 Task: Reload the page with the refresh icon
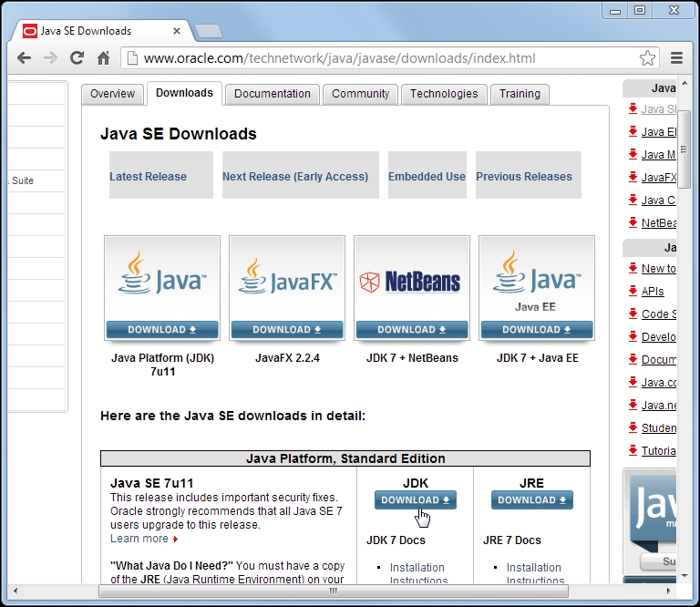click(x=77, y=58)
